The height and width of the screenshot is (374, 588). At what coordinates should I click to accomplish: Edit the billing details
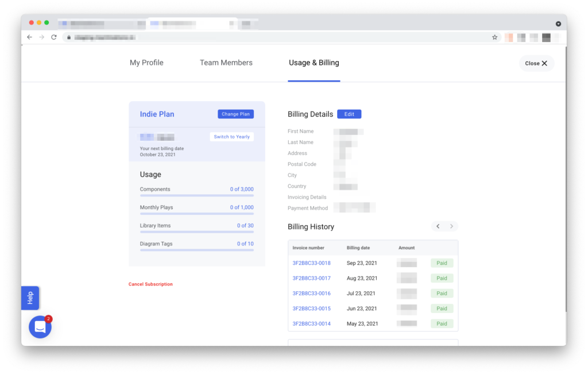(349, 114)
